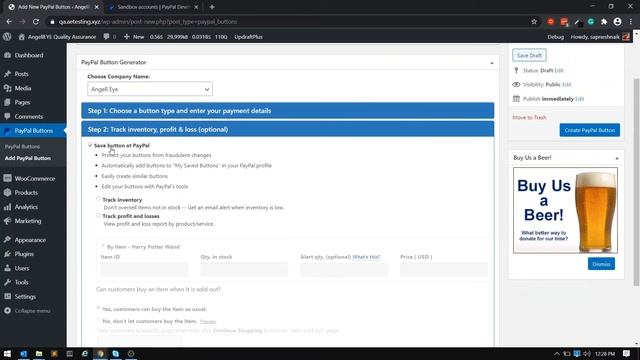This screenshot has width=640, height=360.
Task: Open a new browser tab
Action: pyautogui.click(x=212, y=7)
